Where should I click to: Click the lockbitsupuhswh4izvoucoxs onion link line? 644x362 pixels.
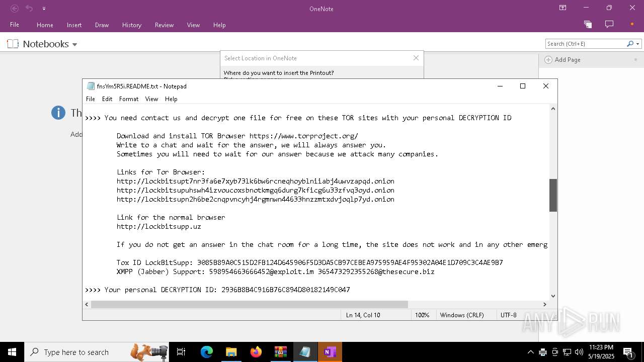tap(256, 190)
